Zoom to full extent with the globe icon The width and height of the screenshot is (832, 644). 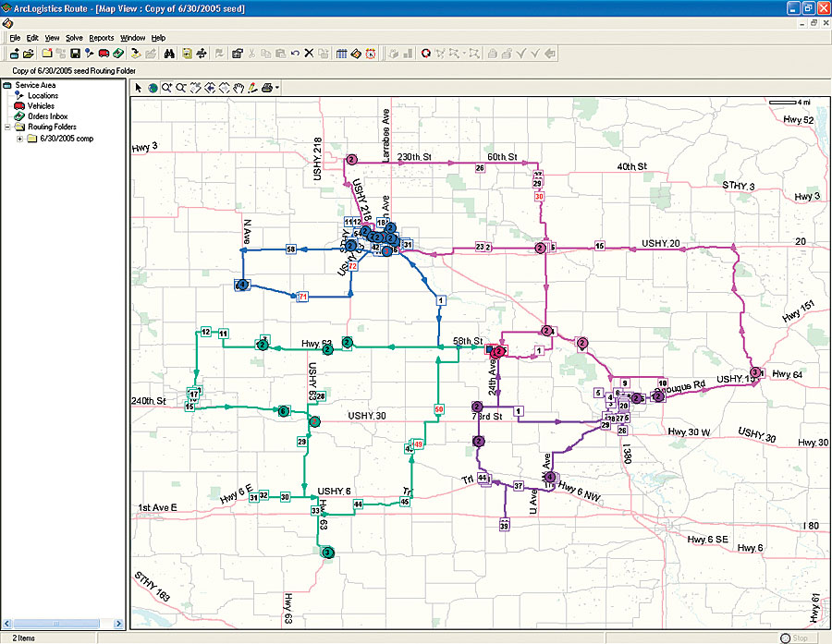tap(153, 88)
